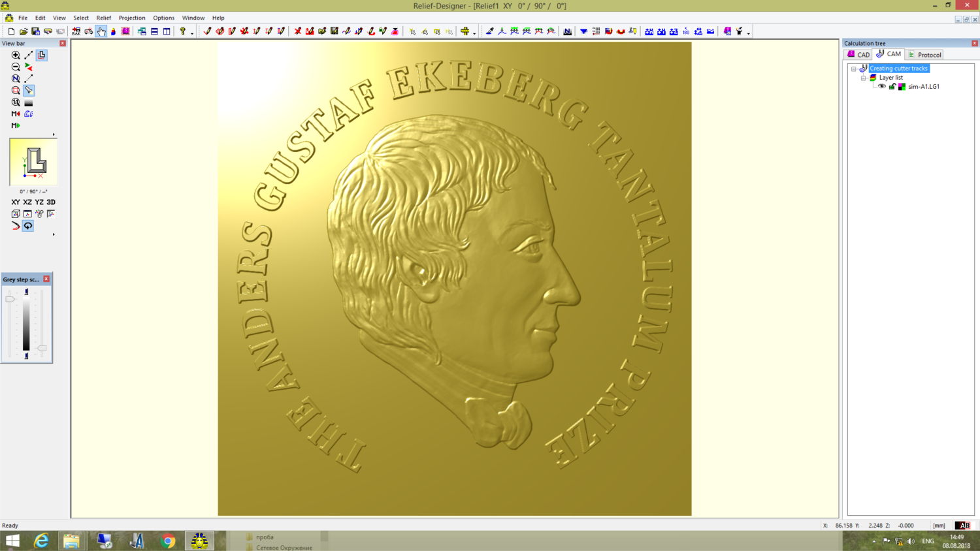This screenshot has width=980, height=551.
Task: Open the Window menu
Action: tap(193, 18)
